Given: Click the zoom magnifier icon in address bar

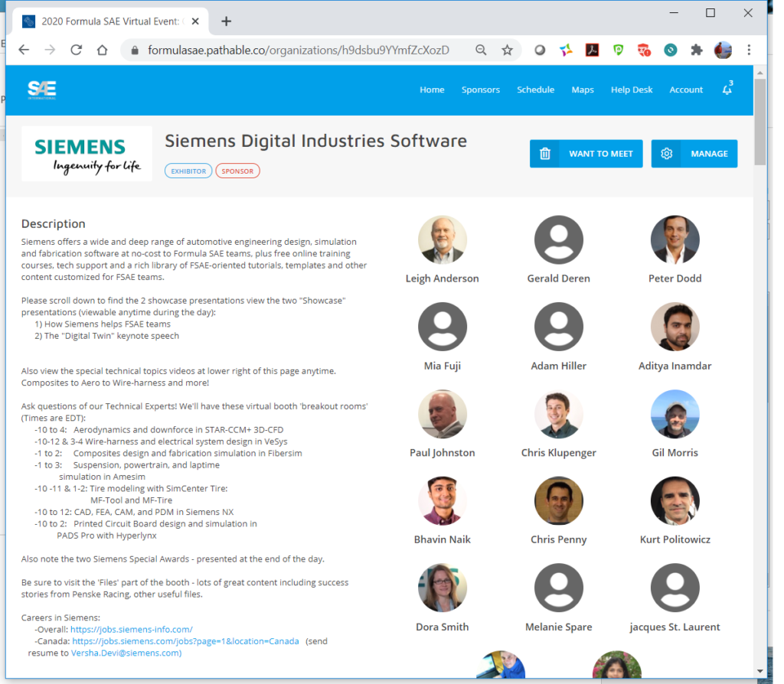Looking at the screenshot, I should [481, 50].
